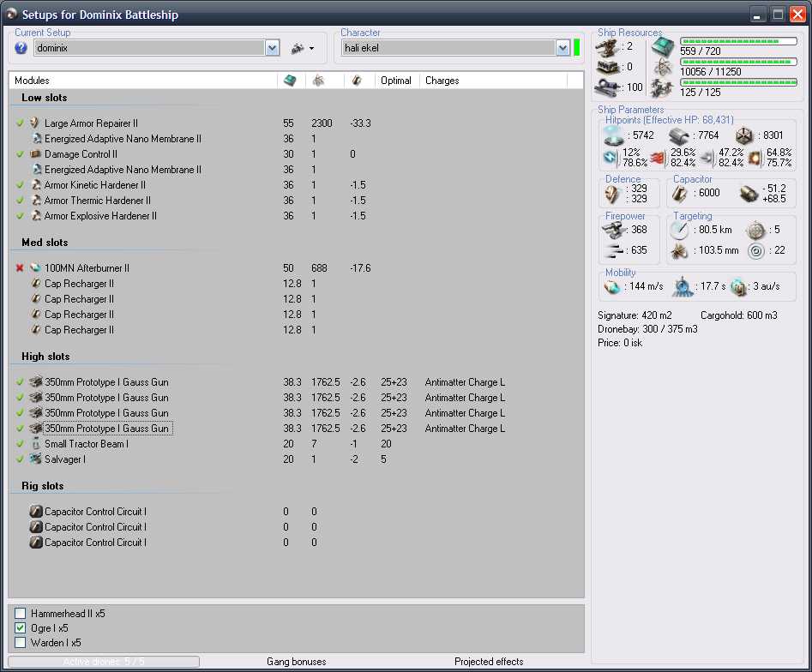Enable the 100MN Afterburner II red X

pyautogui.click(x=20, y=267)
